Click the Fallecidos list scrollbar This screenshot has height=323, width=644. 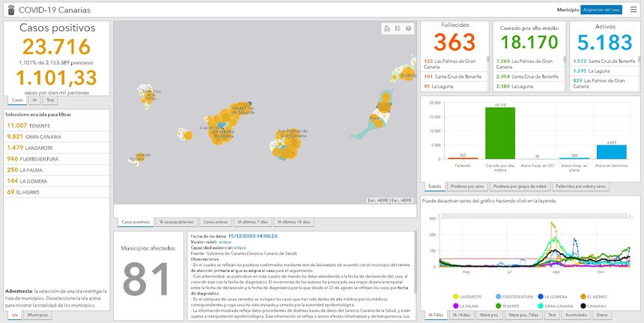pos(488,73)
